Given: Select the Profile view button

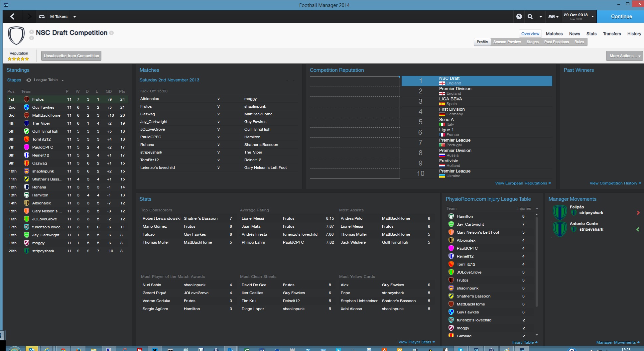Looking at the screenshot, I should [x=482, y=42].
